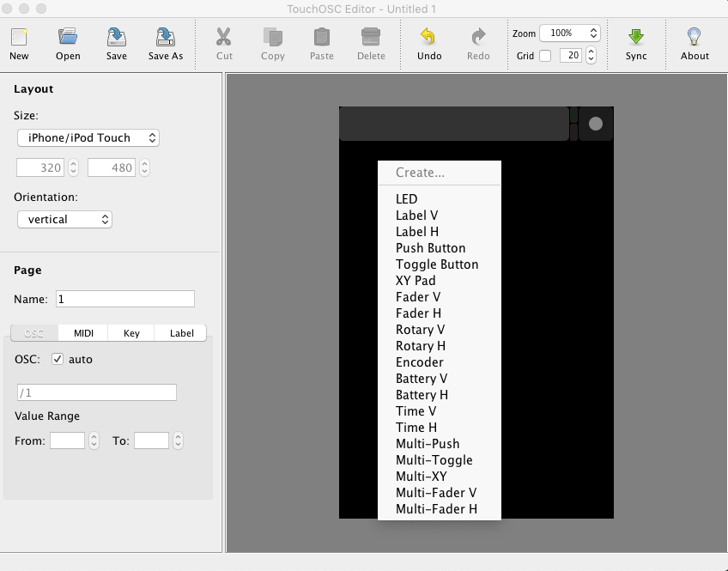Sync the layout with the green arrow
This screenshot has height=571, width=728.
[635, 37]
